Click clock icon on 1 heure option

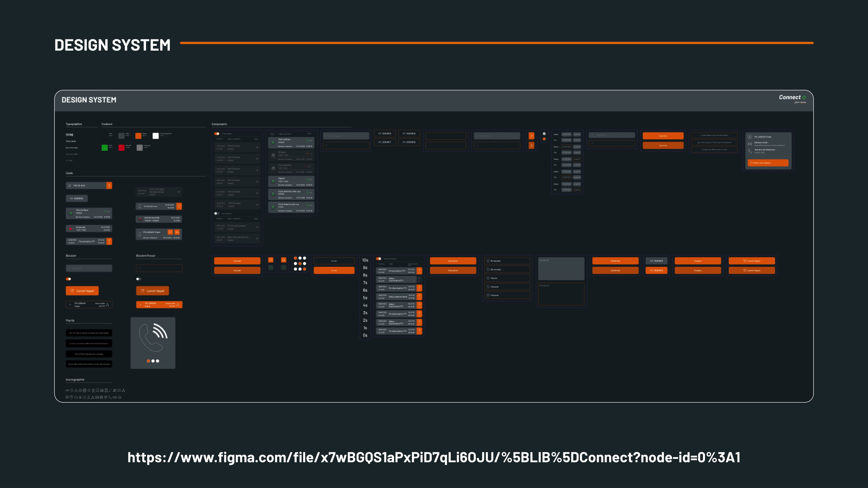[488, 278]
